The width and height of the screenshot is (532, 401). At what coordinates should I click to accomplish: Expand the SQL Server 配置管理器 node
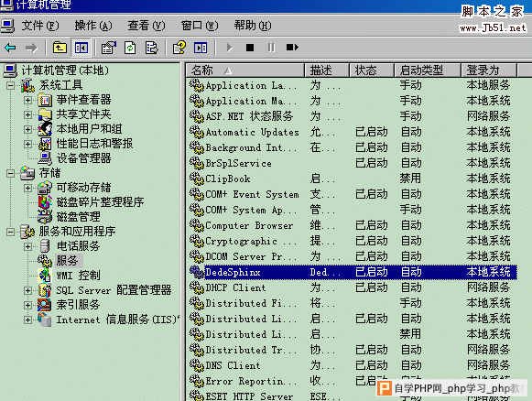pyautogui.click(x=27, y=290)
